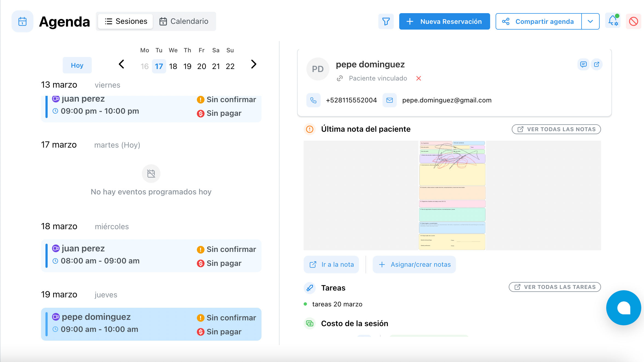The width and height of the screenshot is (644, 362).
Task: Select day 20 in week strip
Action: [x=202, y=66]
